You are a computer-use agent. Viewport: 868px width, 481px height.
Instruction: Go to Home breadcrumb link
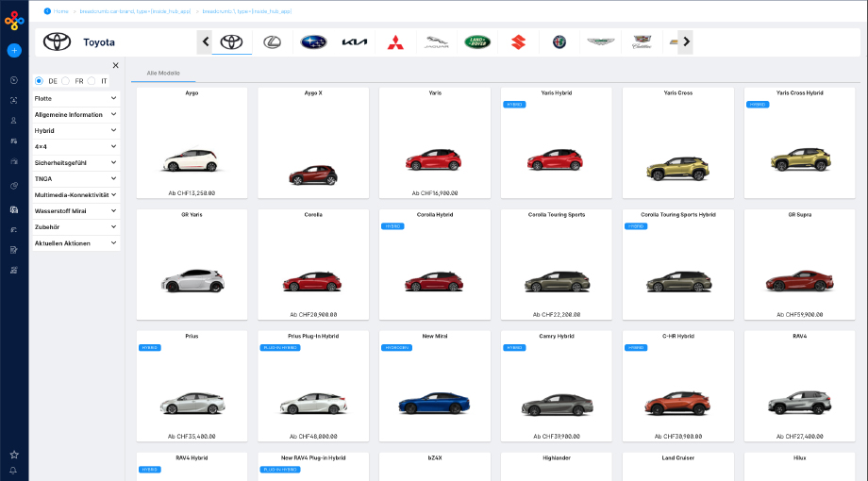(61, 11)
